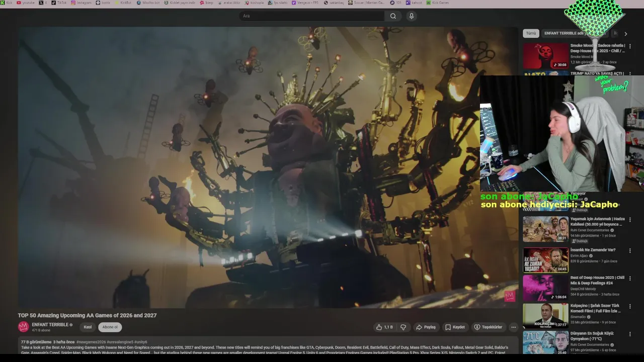Open the fps silahlı bookmark
The height and width of the screenshot is (362, 644).
click(x=278, y=3)
